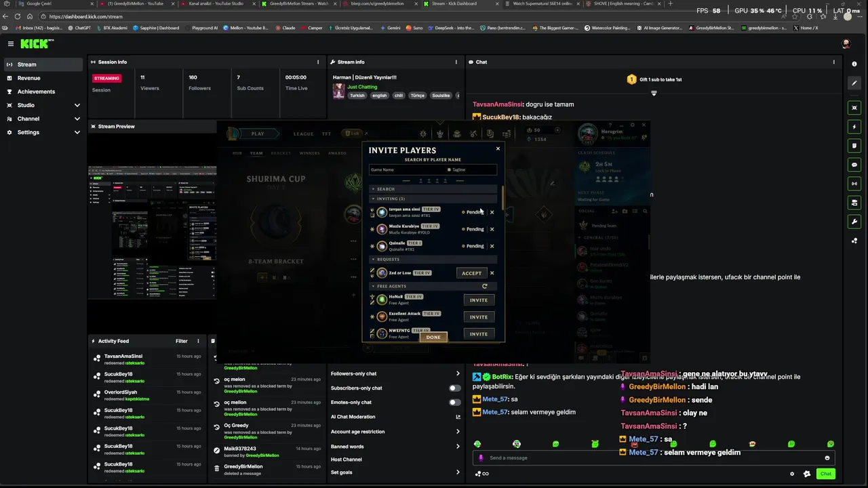Click the Tagline search field

click(471, 169)
